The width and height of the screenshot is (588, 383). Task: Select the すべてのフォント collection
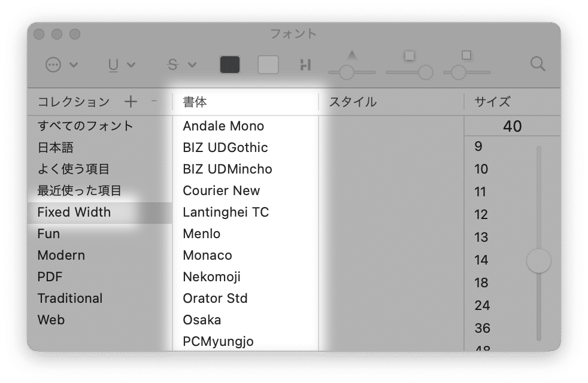[x=100, y=126]
